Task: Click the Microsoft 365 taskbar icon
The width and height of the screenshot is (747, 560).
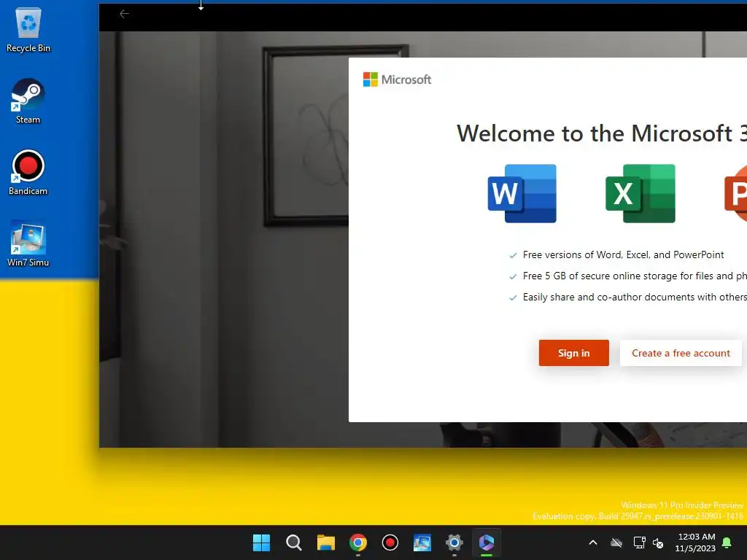Action: coord(487,542)
